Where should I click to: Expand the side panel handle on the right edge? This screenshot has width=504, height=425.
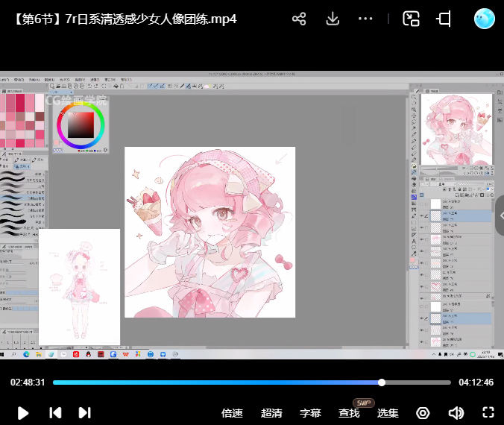(x=500, y=215)
